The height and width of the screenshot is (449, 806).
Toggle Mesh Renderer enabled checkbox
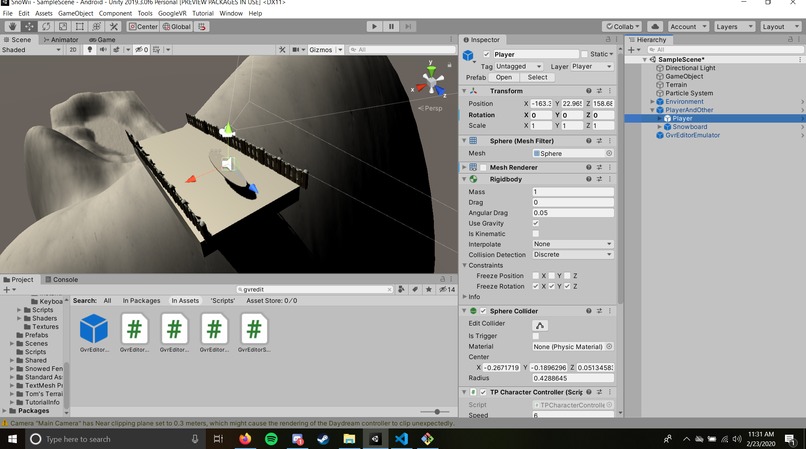pos(483,167)
